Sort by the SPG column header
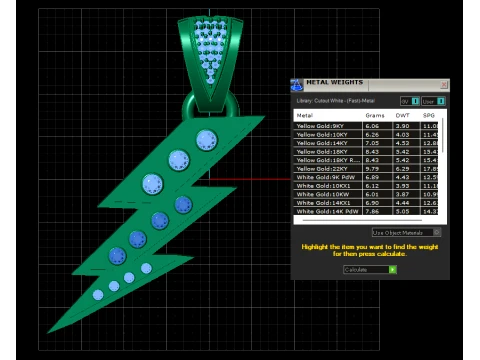Viewport: 480px width, 360px height. (429, 116)
